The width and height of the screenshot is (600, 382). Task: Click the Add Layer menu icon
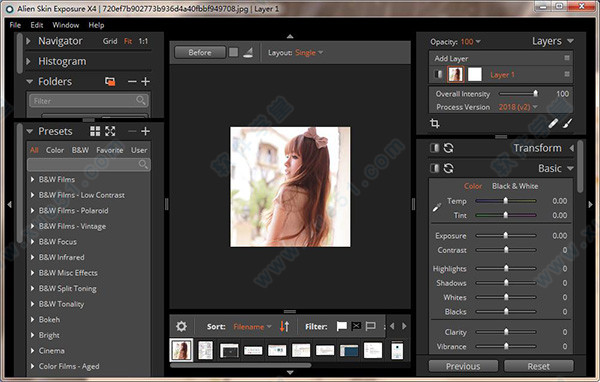tap(567, 58)
